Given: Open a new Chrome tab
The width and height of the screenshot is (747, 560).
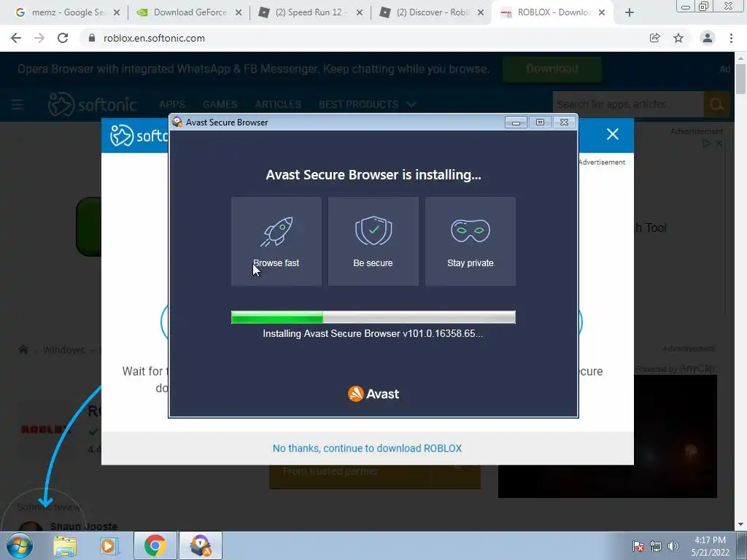Looking at the screenshot, I should (630, 13).
